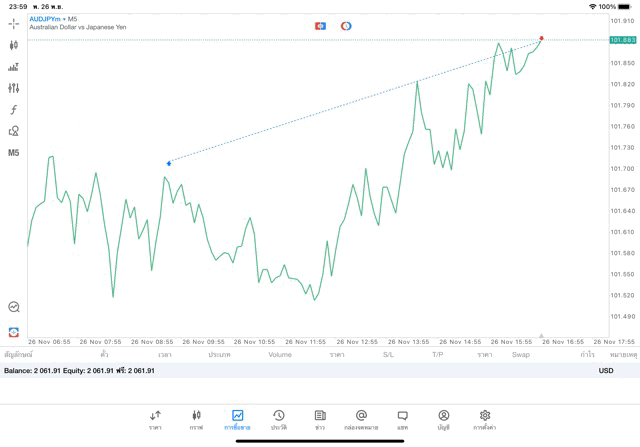Select the crosshair tool in left toolbar

[14, 23]
